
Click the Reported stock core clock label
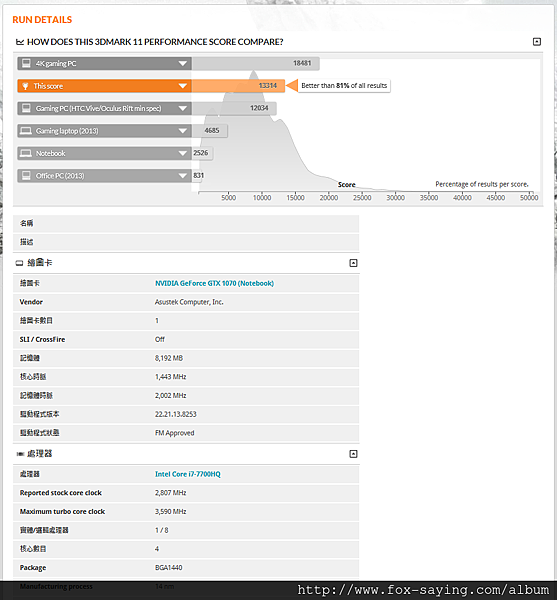click(60, 493)
